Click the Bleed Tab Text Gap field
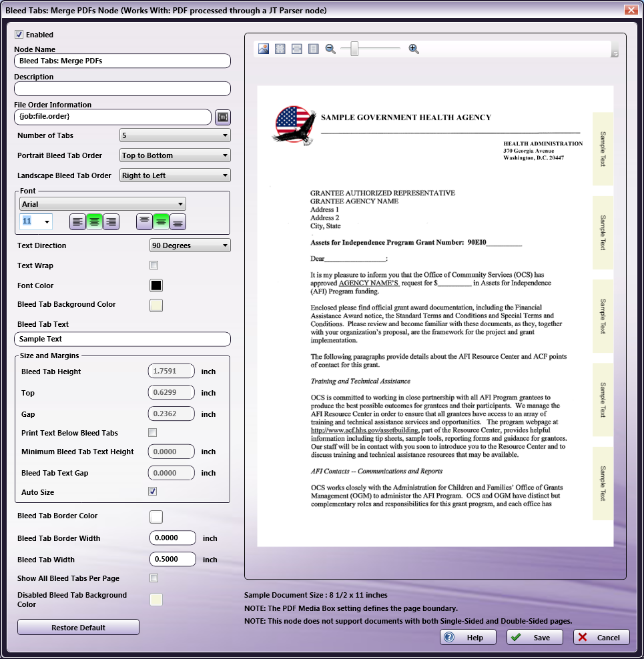 (172, 473)
